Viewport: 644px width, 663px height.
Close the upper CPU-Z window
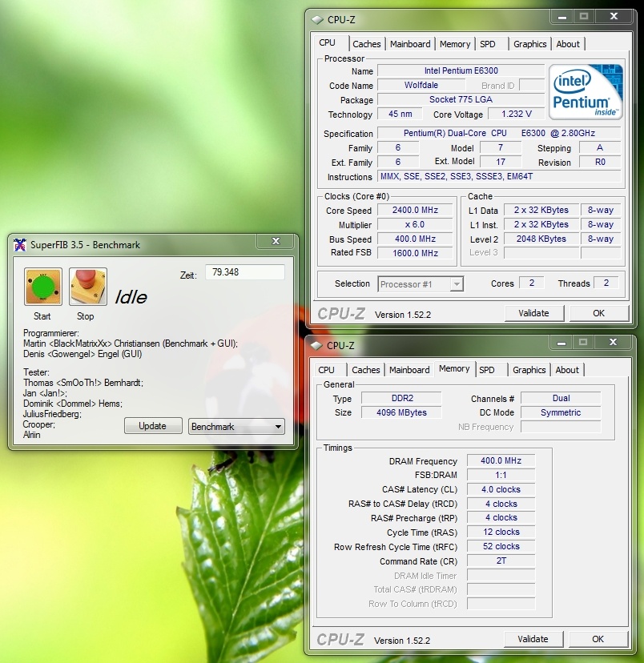(614, 17)
